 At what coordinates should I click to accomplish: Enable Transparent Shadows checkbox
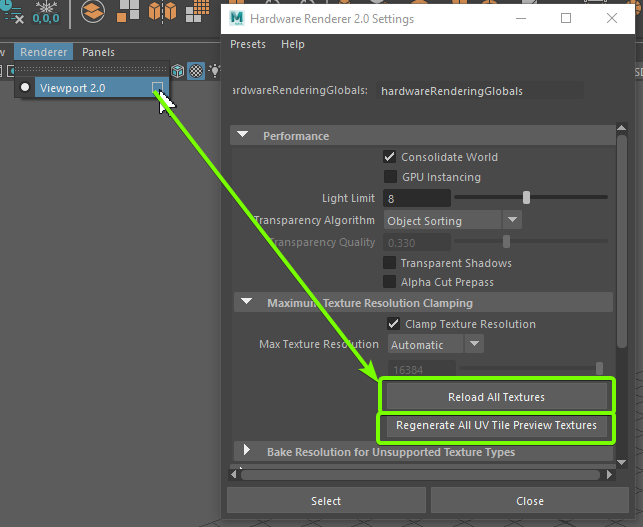click(389, 262)
